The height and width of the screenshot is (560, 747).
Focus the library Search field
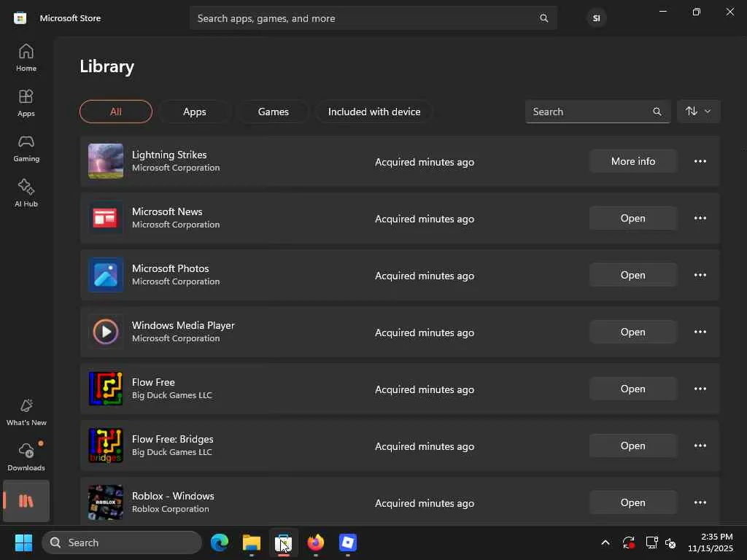pos(597,112)
